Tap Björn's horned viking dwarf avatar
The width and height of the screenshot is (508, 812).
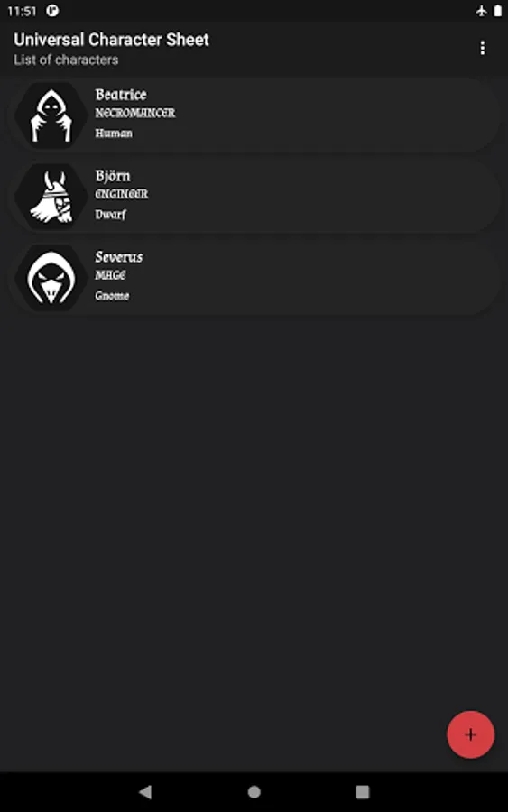point(51,197)
